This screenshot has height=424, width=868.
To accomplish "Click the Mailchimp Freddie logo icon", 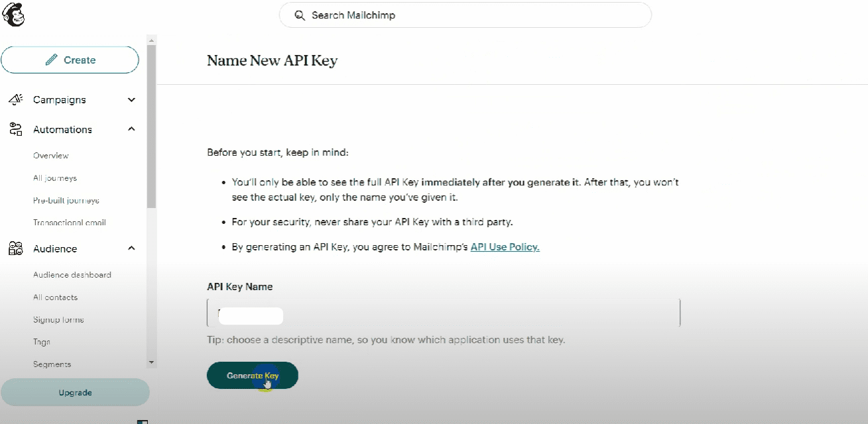I will tap(14, 15).
